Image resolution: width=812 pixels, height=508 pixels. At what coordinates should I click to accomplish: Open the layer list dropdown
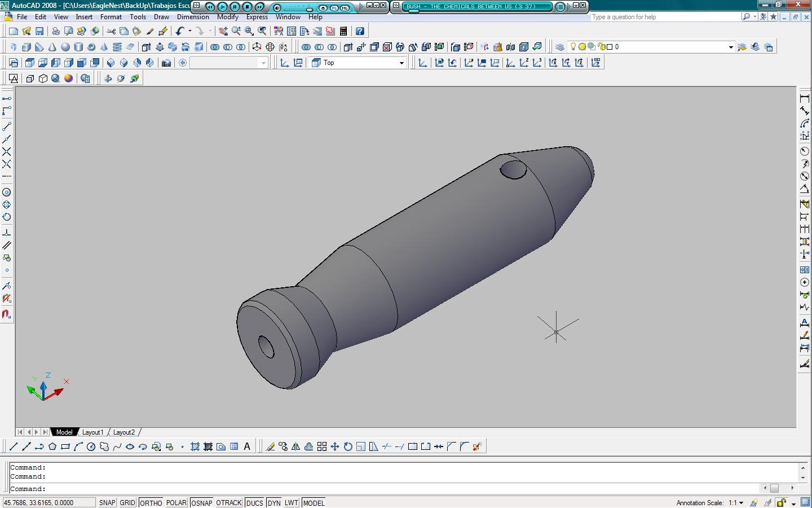731,47
